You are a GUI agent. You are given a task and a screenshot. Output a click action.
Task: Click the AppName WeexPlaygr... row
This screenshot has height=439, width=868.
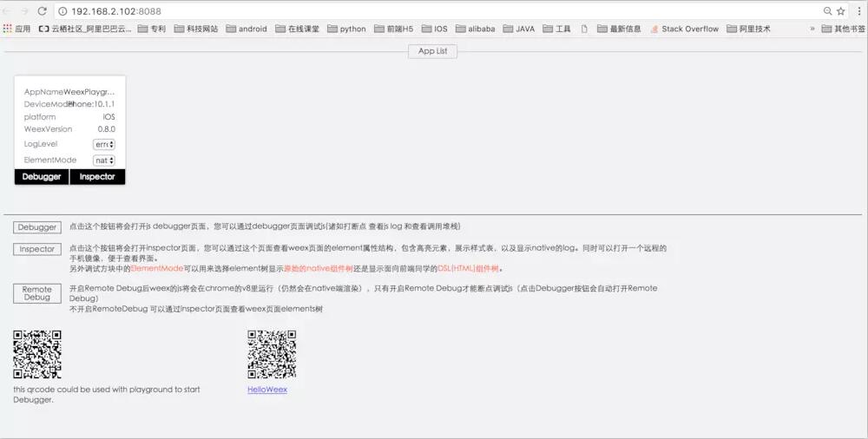click(69, 92)
